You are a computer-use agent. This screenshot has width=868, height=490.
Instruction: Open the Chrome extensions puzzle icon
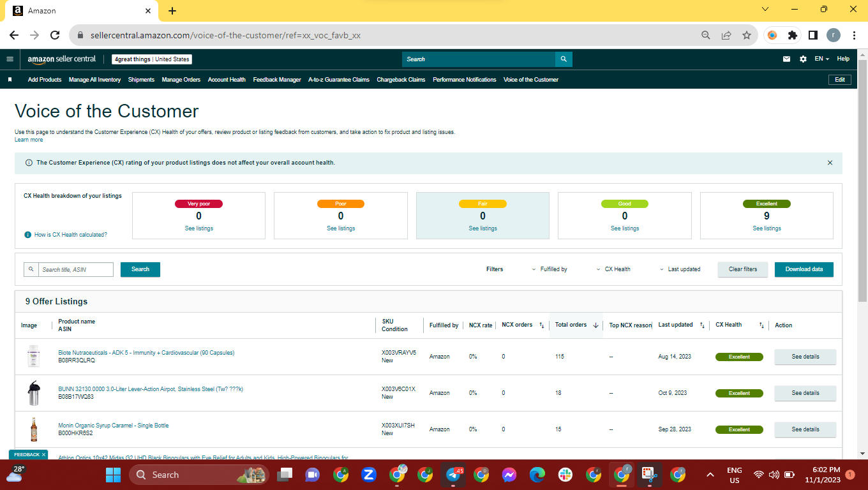click(793, 35)
